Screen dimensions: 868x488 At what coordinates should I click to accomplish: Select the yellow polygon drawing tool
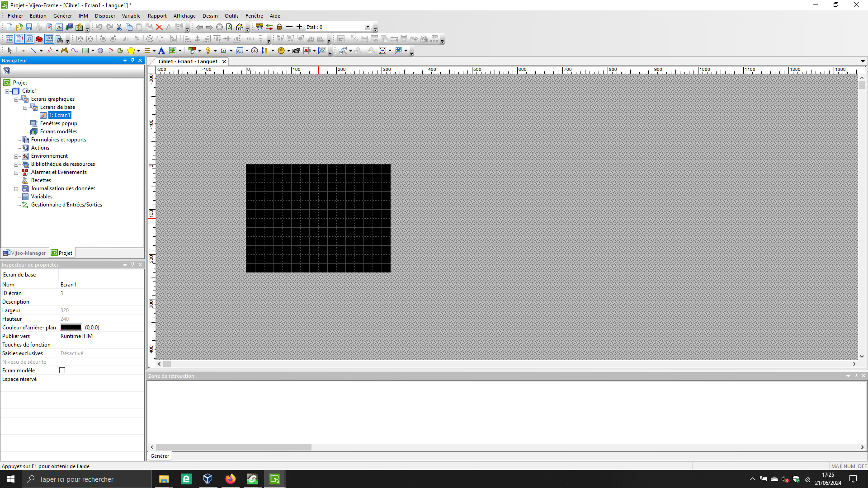coord(131,51)
